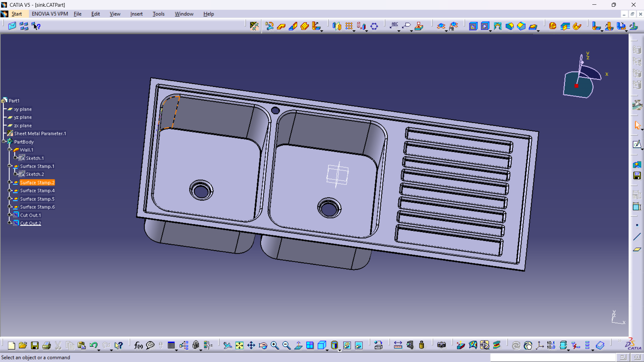The height and width of the screenshot is (362, 644).
Task: Click the Fit All In icon
Action: [x=239, y=345]
